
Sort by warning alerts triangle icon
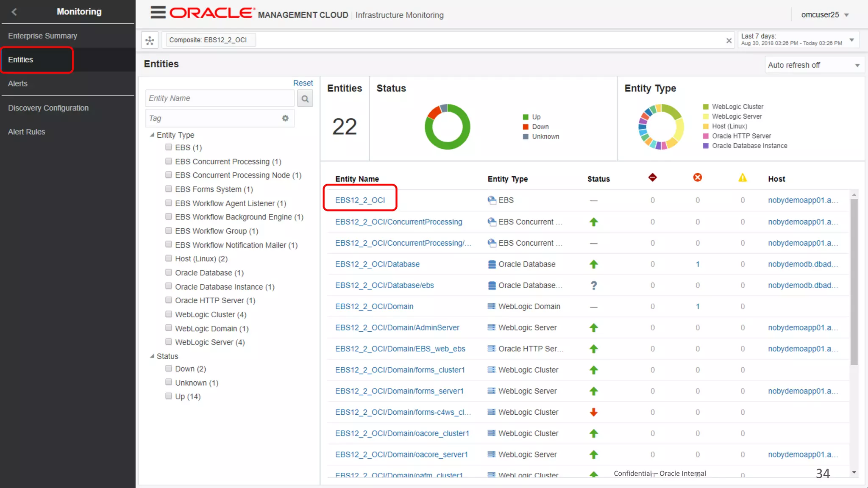pyautogui.click(x=743, y=177)
